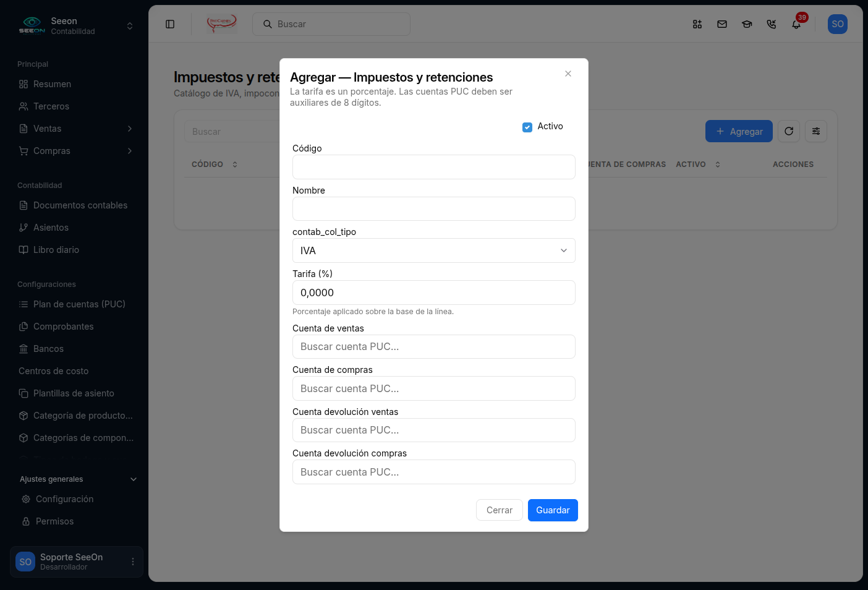Open the graduation cap learning icon
The height and width of the screenshot is (590, 868).
[x=747, y=24]
